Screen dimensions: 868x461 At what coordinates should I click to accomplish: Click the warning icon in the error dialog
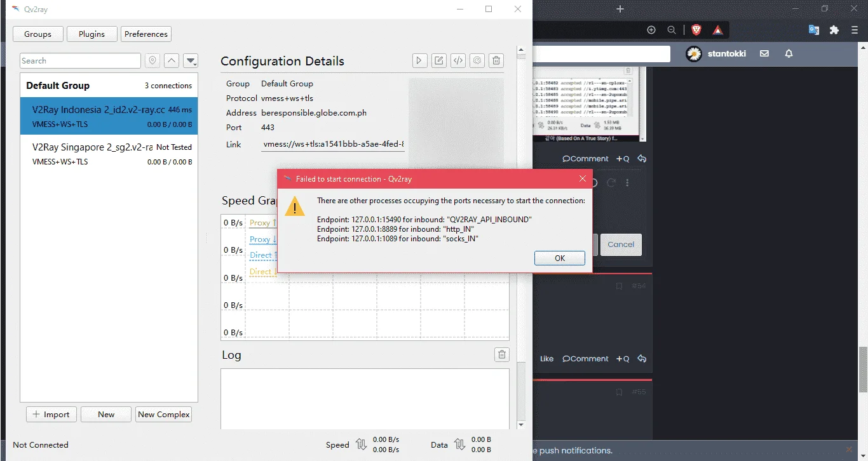(x=294, y=206)
